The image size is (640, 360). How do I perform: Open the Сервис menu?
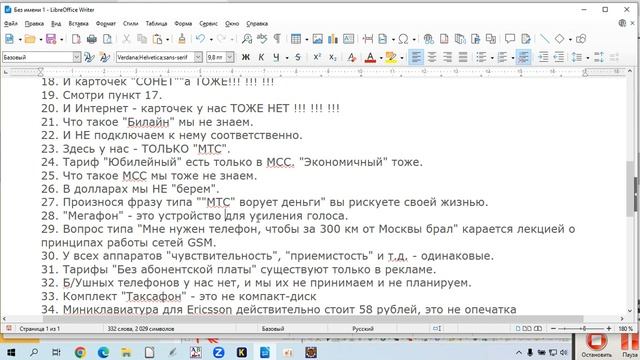208,24
